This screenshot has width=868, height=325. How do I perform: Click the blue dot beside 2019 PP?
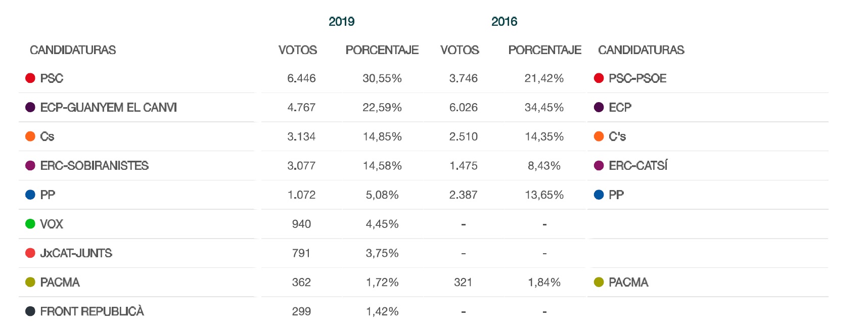[30, 195]
